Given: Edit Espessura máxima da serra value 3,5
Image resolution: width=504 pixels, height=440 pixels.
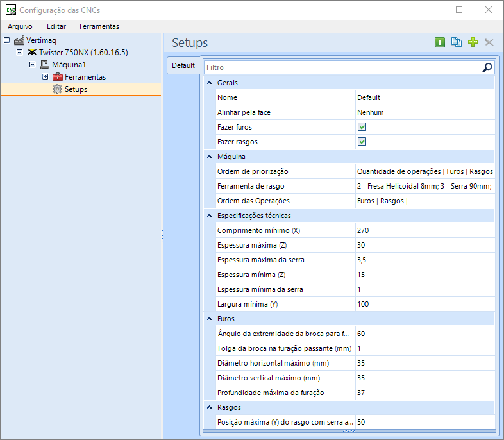Looking at the screenshot, I should [x=425, y=260].
